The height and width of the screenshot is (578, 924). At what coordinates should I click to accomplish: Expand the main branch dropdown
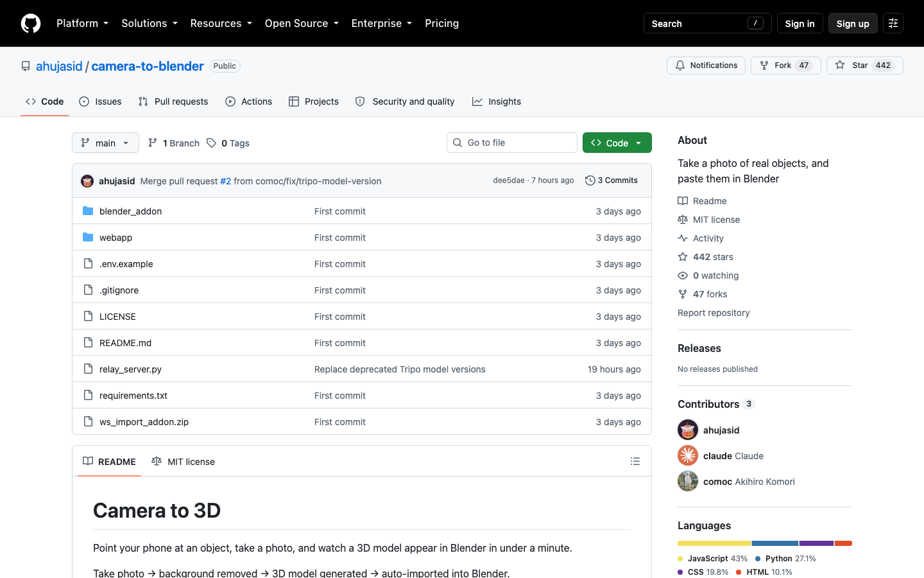click(x=105, y=143)
